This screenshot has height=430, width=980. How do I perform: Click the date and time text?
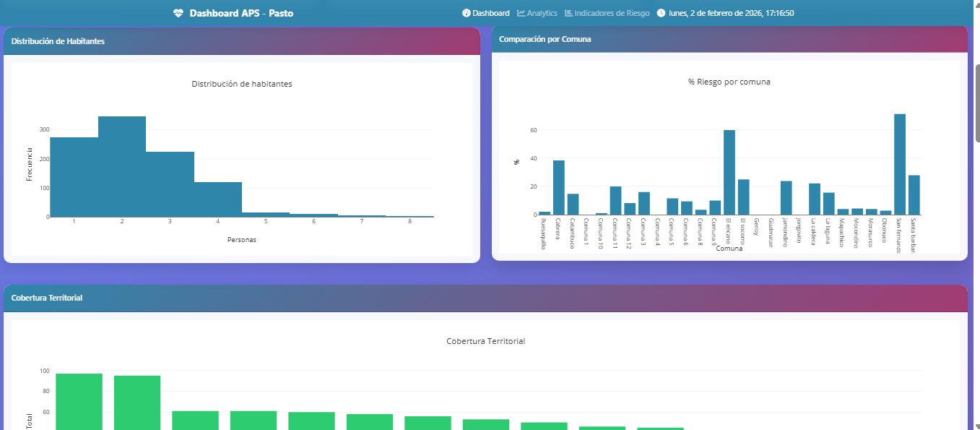click(732, 13)
